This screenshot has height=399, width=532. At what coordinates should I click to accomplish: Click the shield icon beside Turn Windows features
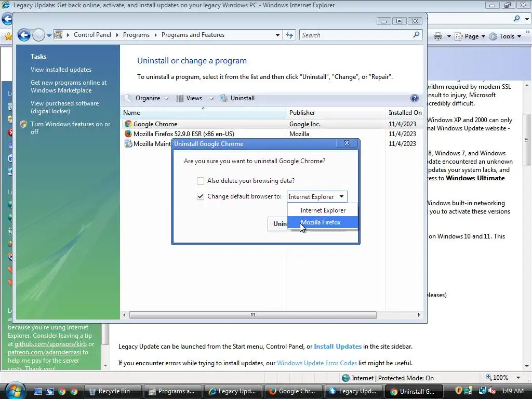coord(23,124)
